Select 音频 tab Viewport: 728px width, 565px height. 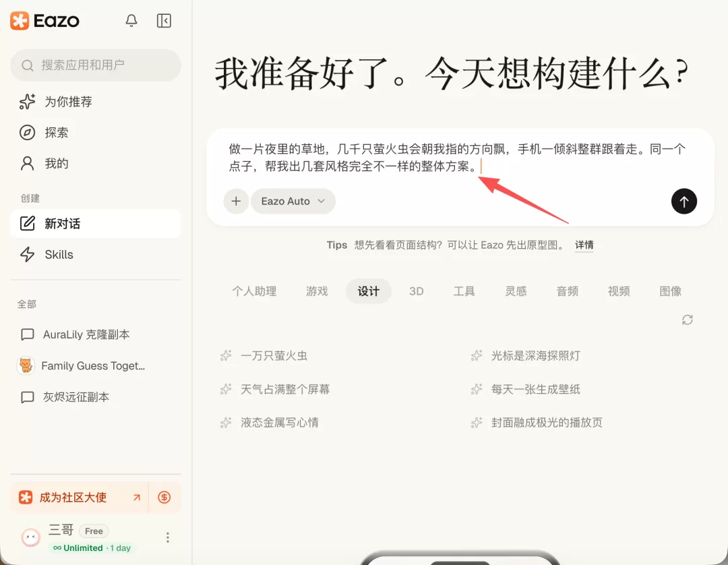(x=568, y=291)
